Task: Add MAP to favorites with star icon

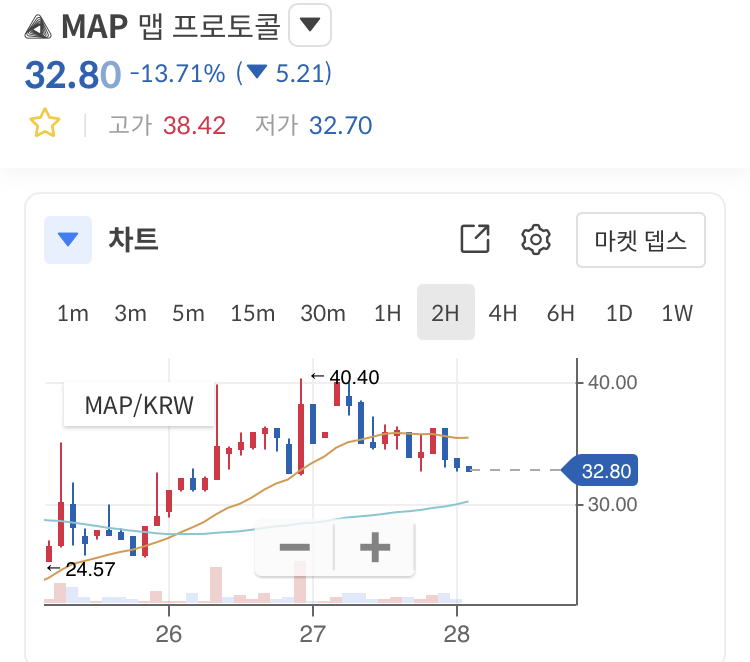Action: coord(45,123)
